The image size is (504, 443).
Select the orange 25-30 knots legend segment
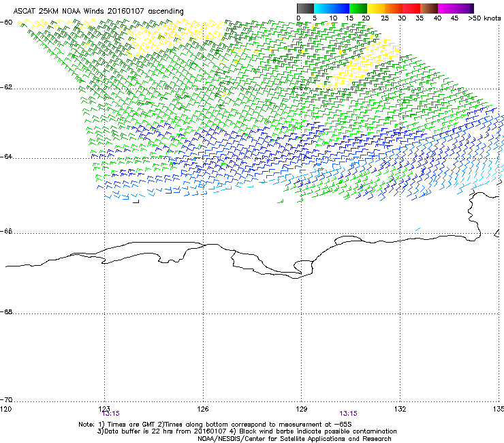point(394,8)
